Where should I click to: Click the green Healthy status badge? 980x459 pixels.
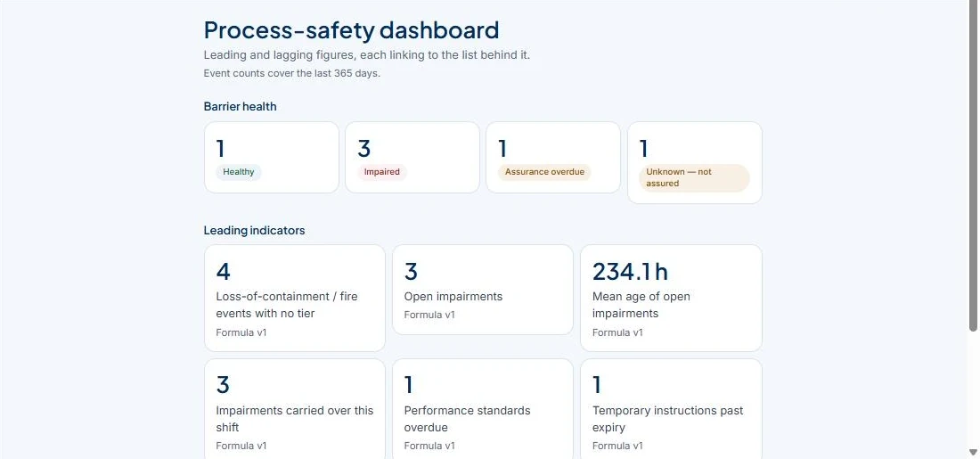238,172
